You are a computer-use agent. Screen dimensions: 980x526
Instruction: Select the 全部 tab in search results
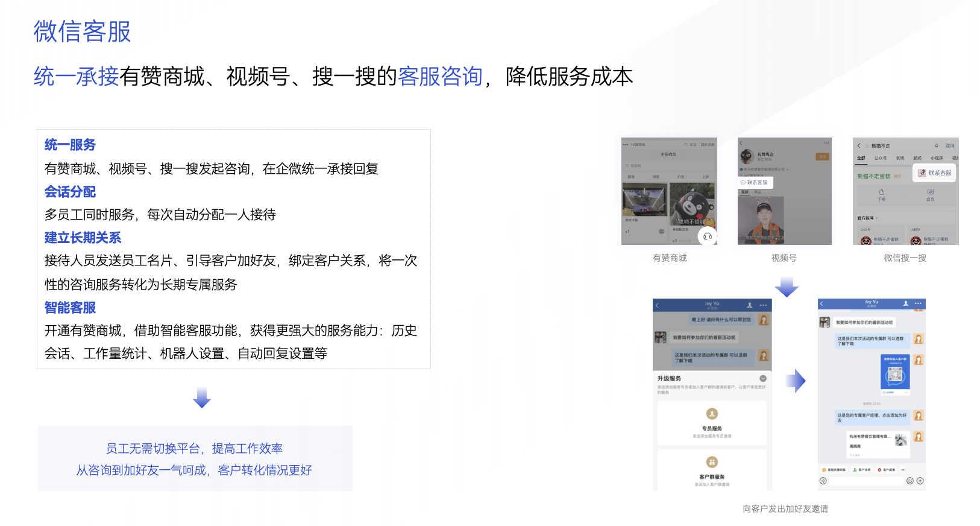861,158
